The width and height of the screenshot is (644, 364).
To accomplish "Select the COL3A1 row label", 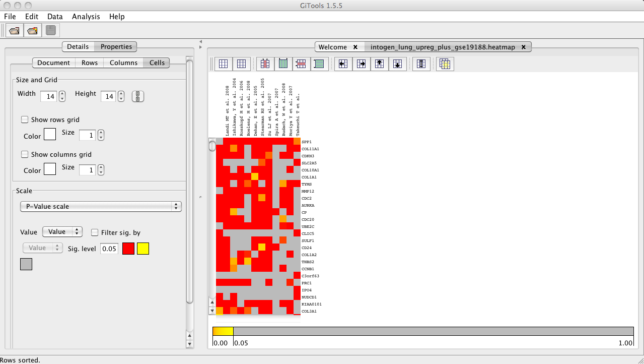I will click(x=309, y=312).
